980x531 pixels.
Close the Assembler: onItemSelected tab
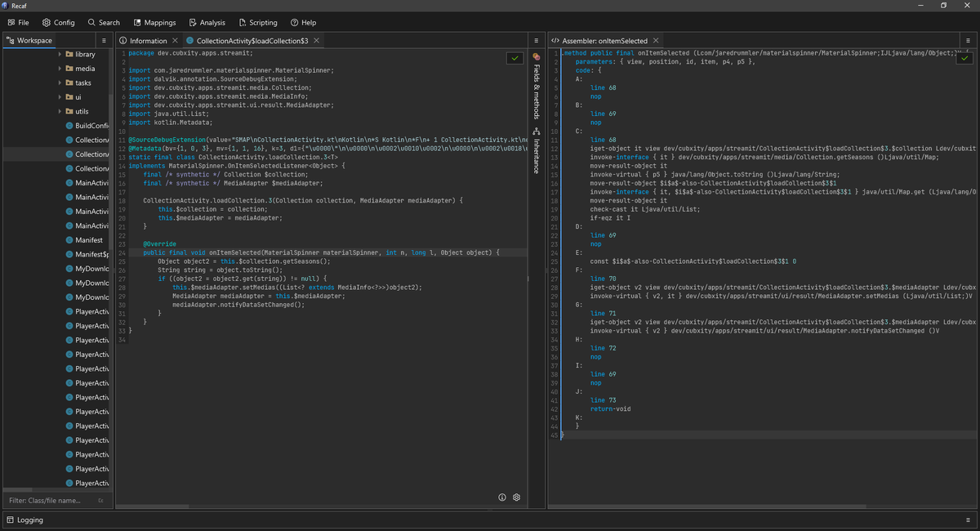[656, 40]
